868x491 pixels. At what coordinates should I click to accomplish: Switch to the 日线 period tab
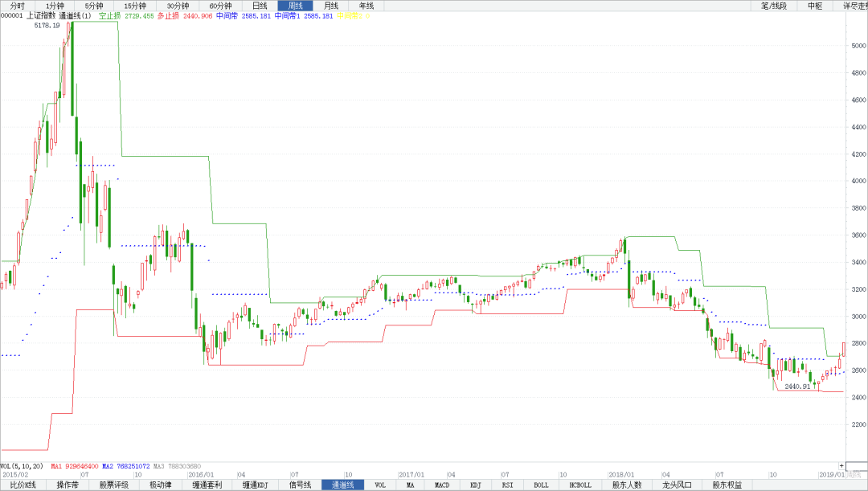(260, 6)
